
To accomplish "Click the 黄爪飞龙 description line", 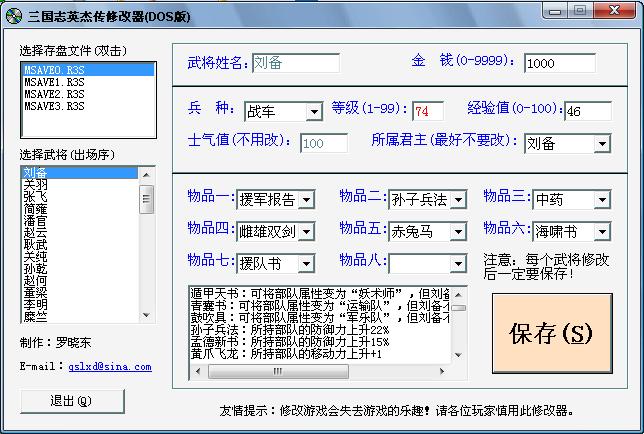I will [x=286, y=354].
